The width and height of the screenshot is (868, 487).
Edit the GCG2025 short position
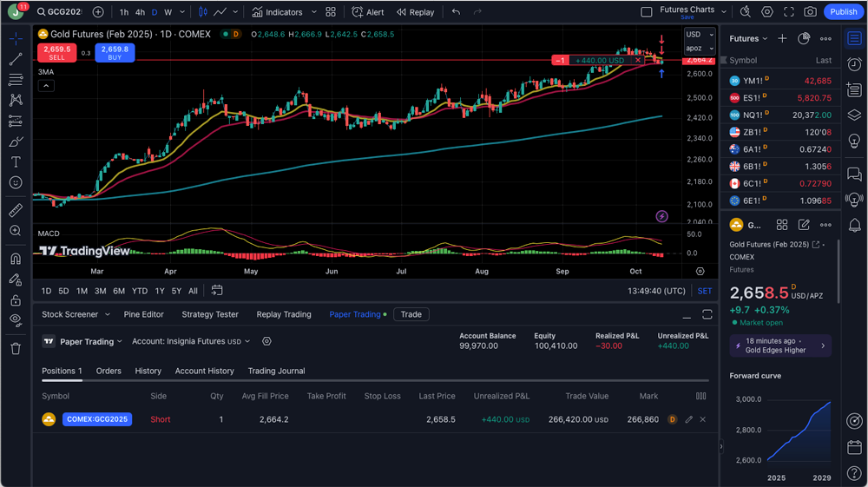[x=688, y=419]
